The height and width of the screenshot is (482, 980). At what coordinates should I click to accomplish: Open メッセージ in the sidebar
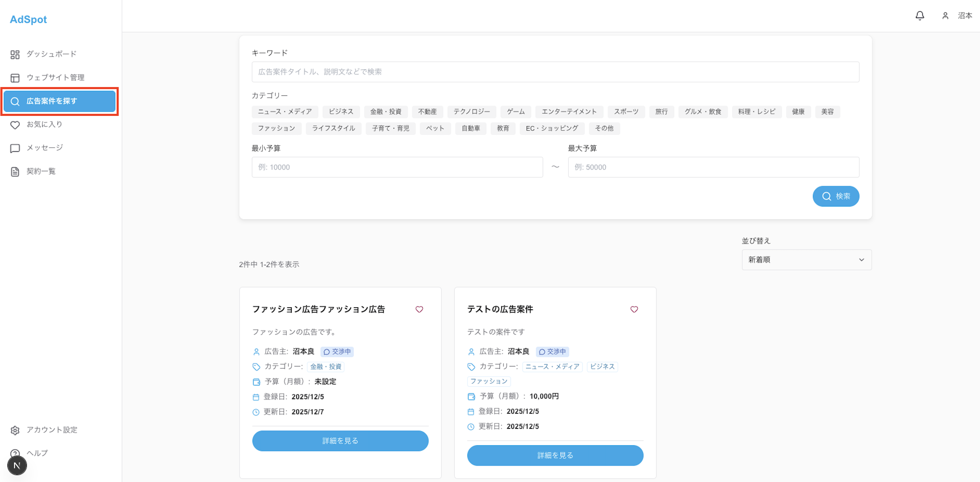(44, 148)
